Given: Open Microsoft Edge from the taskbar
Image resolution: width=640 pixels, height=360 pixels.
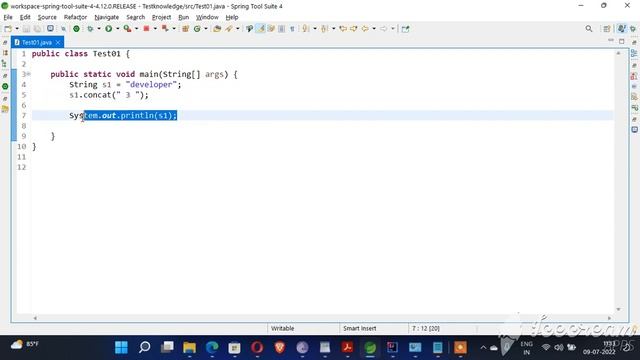Looking at the screenshot, I should tap(212, 347).
